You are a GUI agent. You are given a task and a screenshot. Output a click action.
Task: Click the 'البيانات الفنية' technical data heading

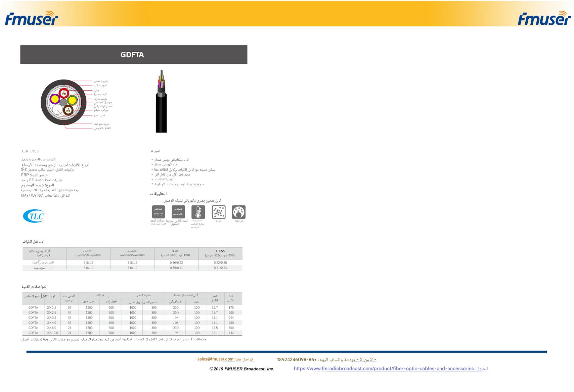click(x=30, y=151)
